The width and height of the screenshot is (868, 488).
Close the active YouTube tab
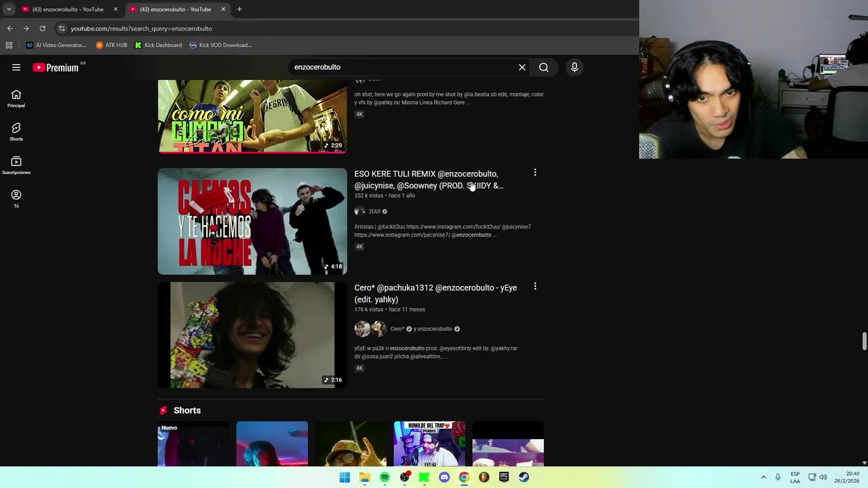pos(222,9)
